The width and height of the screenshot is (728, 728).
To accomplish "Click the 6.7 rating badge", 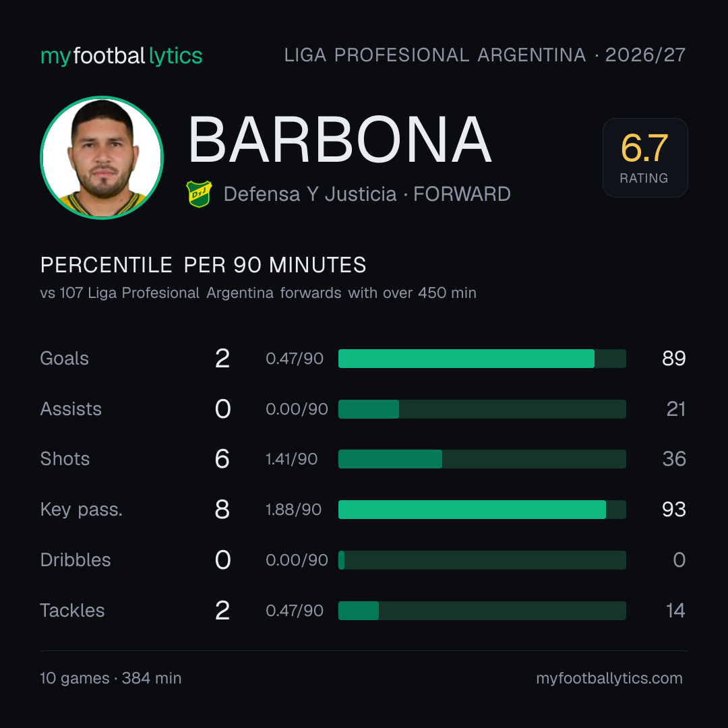I will pyautogui.click(x=645, y=157).
